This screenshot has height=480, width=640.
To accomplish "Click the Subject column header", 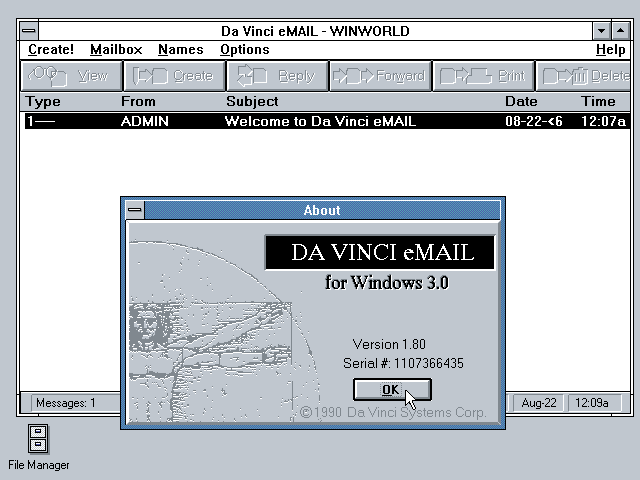I will pyautogui.click(x=252, y=101).
